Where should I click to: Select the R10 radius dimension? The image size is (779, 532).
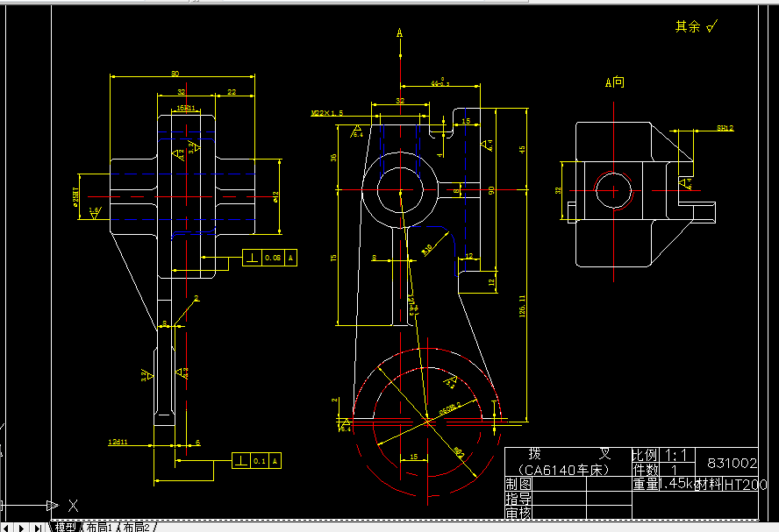(x=427, y=249)
